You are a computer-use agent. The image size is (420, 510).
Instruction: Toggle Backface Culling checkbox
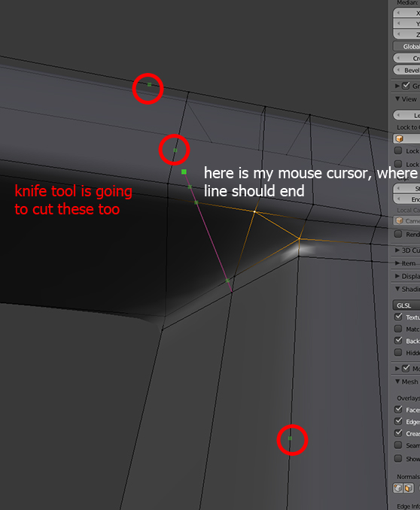398,341
